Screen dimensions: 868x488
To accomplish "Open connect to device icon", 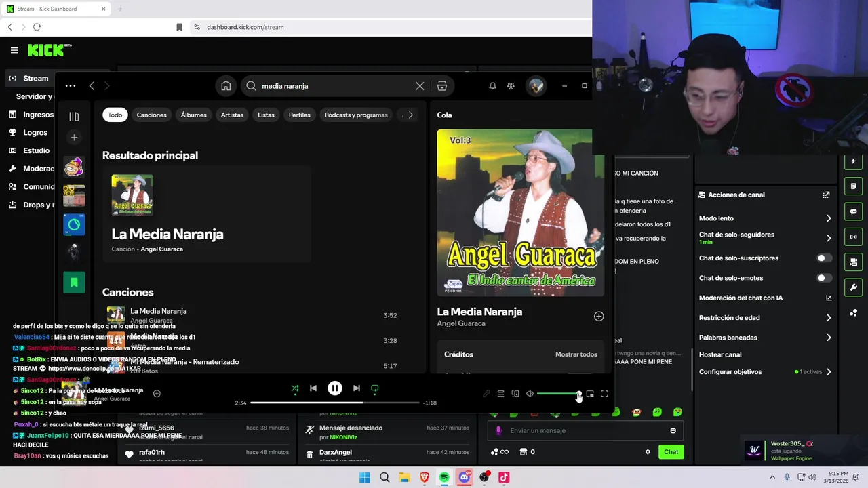I will [x=515, y=394].
